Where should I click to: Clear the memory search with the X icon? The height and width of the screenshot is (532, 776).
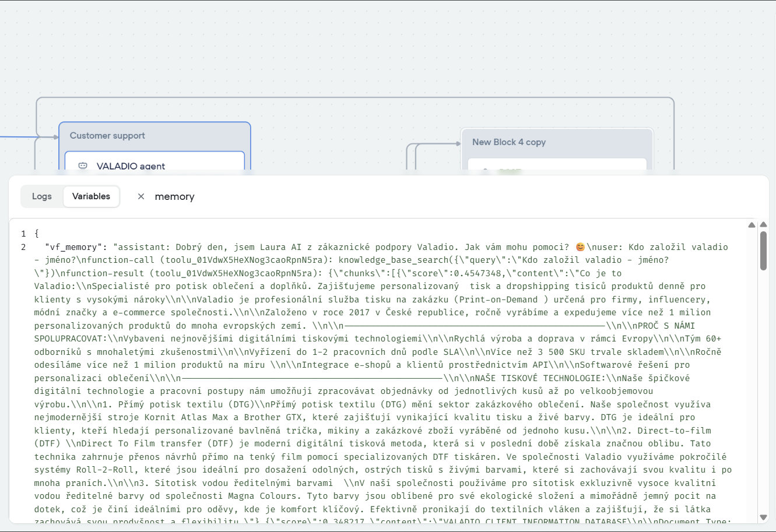[141, 196]
